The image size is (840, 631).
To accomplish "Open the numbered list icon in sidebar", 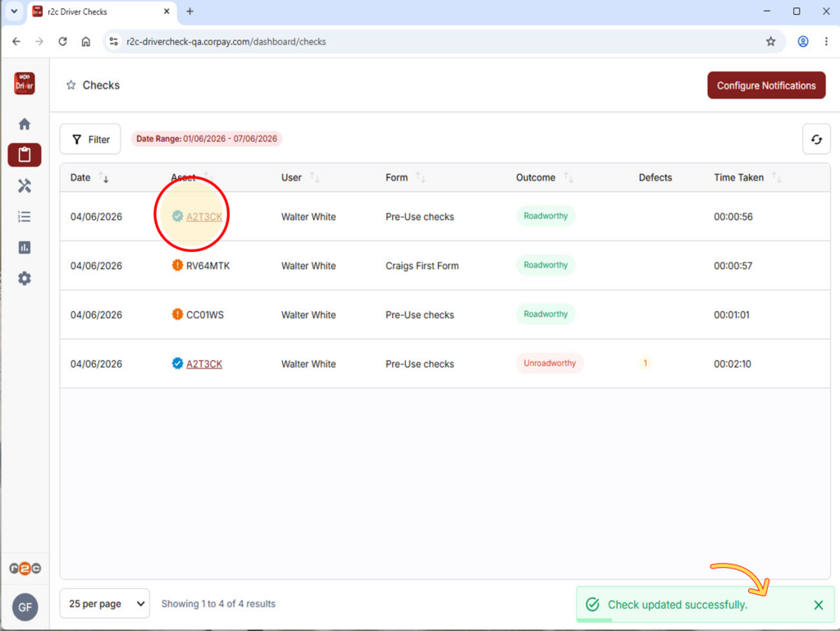I will (24, 217).
